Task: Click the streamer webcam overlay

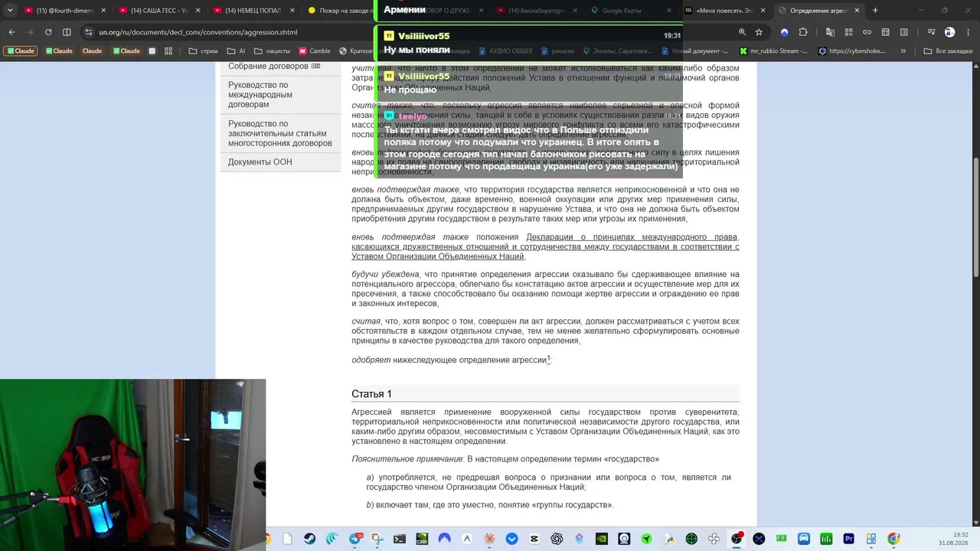Action: [x=132, y=465]
